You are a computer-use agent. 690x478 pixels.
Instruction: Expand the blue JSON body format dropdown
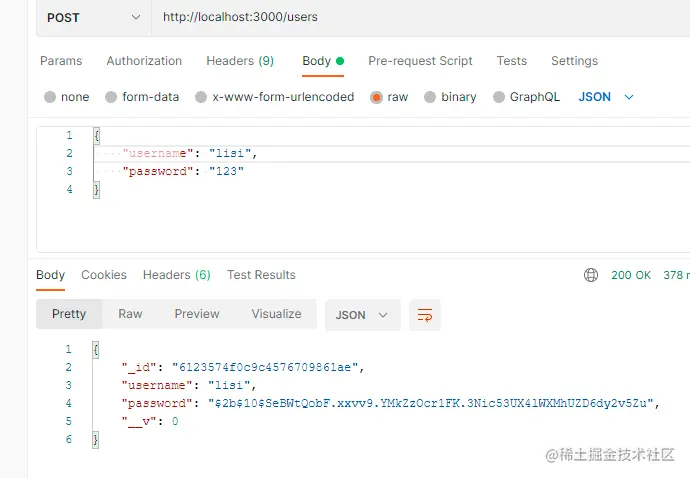606,97
